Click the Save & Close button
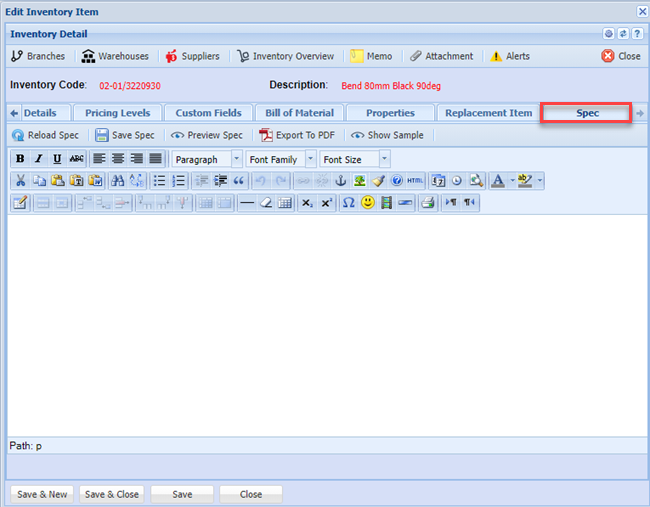Image resolution: width=650 pixels, height=507 pixels. [x=112, y=494]
